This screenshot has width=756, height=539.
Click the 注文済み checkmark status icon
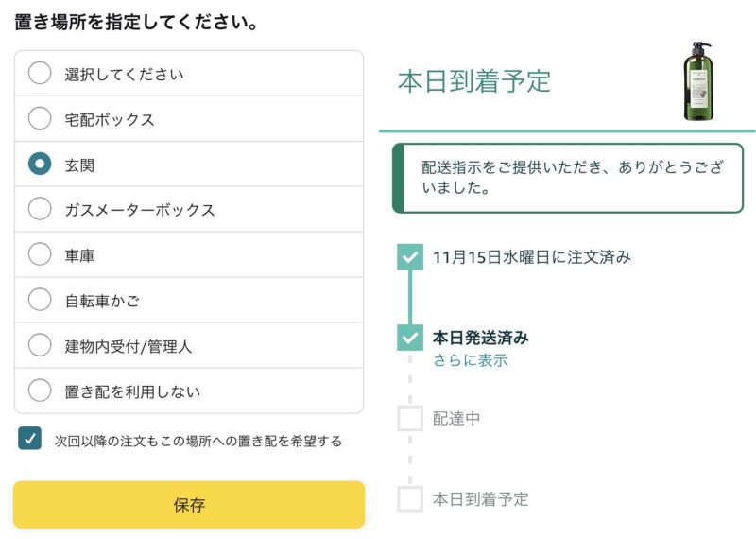coord(410,256)
